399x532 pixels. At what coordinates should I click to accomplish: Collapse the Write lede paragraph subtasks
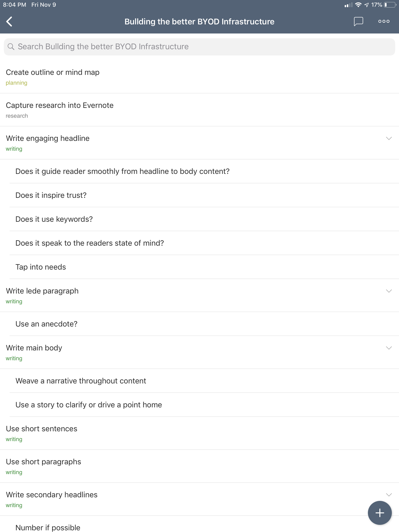tap(389, 291)
